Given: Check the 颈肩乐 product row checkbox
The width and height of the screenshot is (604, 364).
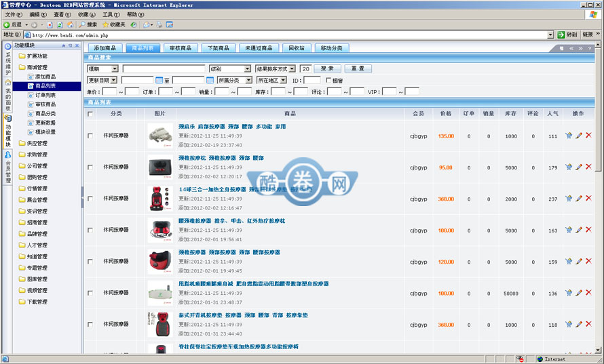Looking at the screenshot, I should pyautogui.click(x=90, y=136).
